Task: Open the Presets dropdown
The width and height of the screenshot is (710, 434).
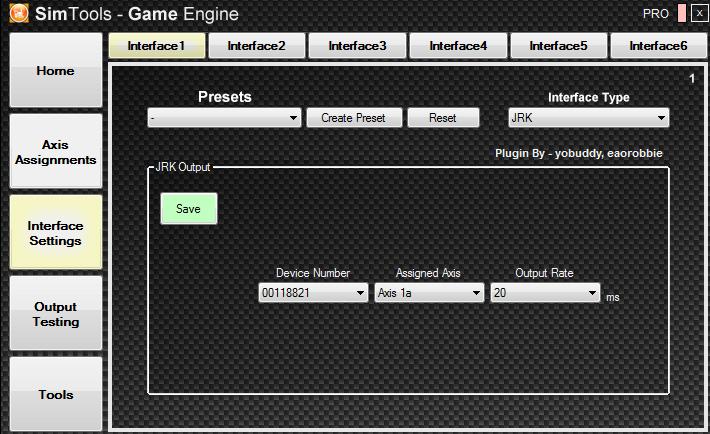Action: (224, 118)
